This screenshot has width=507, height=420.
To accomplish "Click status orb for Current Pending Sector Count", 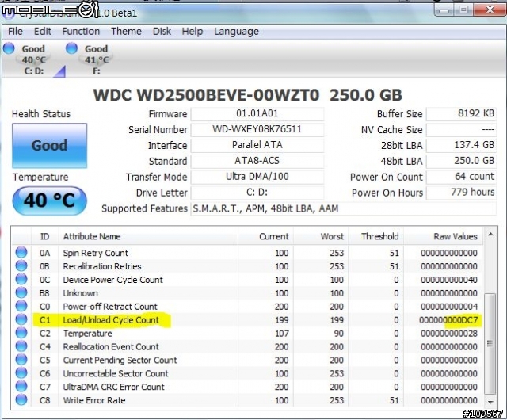I will coord(21,360).
